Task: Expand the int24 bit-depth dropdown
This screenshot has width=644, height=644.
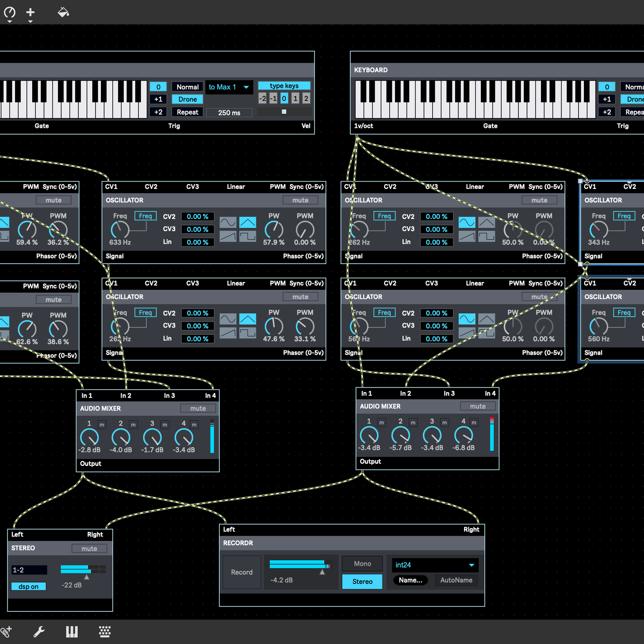Action: click(x=435, y=565)
